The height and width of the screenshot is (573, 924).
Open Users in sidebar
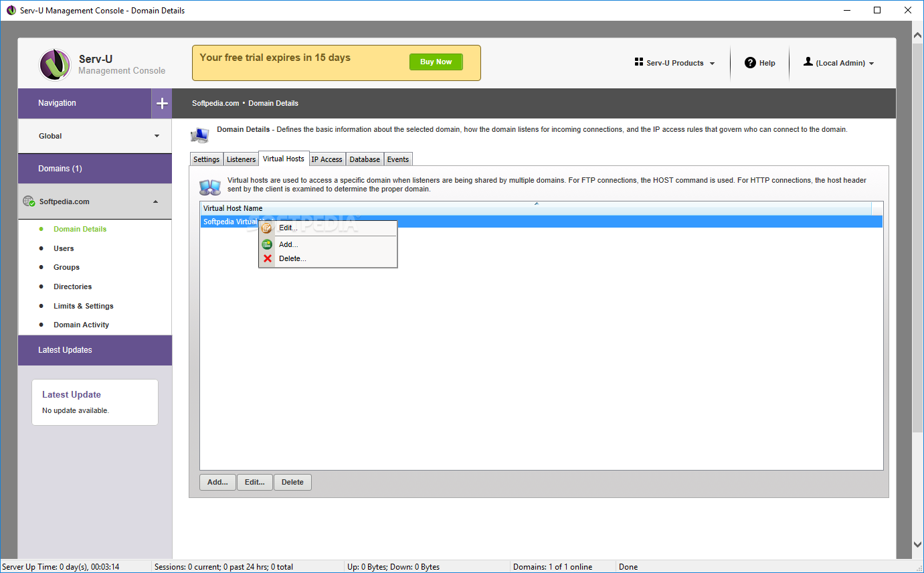64,248
